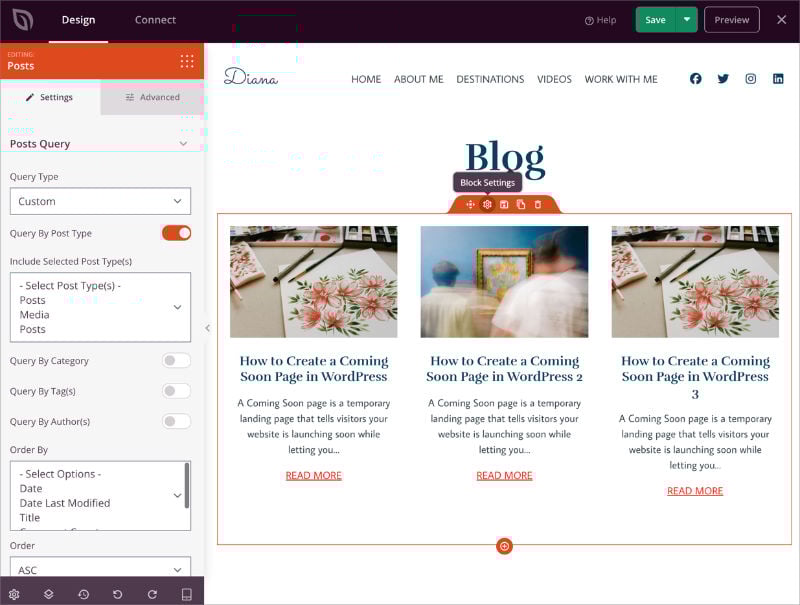Viewport: 800px width, 605px height.
Task: Switch to mobile preview with the device icon
Action: pyautogui.click(x=186, y=593)
